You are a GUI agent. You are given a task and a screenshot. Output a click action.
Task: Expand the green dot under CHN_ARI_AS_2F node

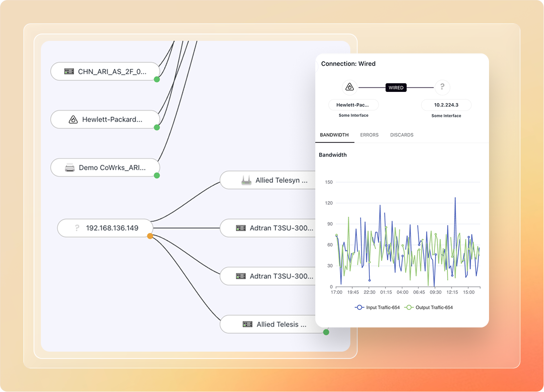click(157, 79)
